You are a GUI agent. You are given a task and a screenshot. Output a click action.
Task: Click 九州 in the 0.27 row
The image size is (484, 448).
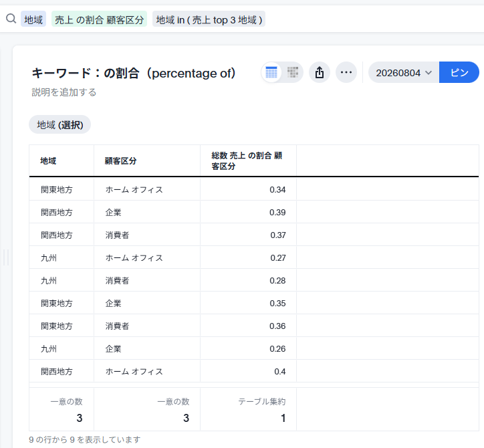tap(49, 258)
